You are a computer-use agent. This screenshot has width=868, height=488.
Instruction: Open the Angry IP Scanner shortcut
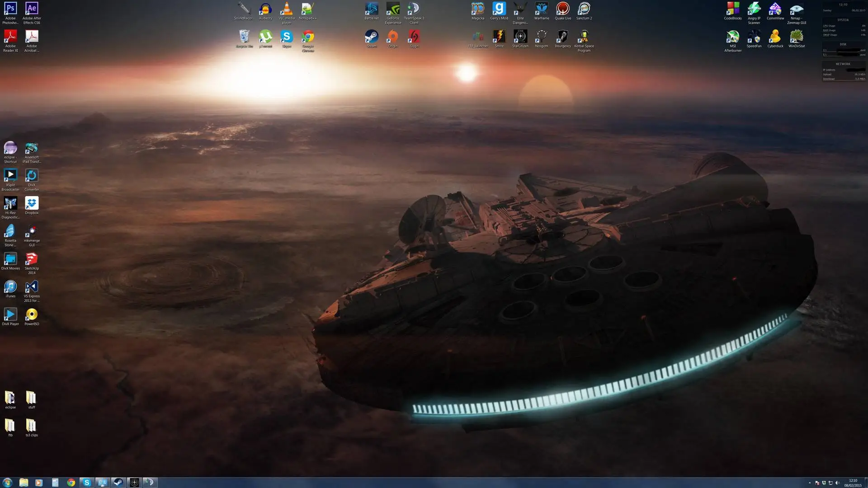coord(754,13)
